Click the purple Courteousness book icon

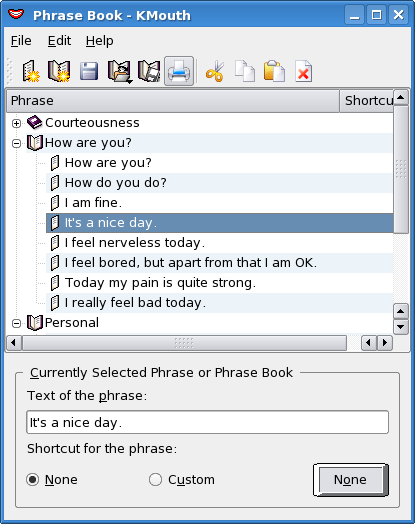click(x=34, y=122)
